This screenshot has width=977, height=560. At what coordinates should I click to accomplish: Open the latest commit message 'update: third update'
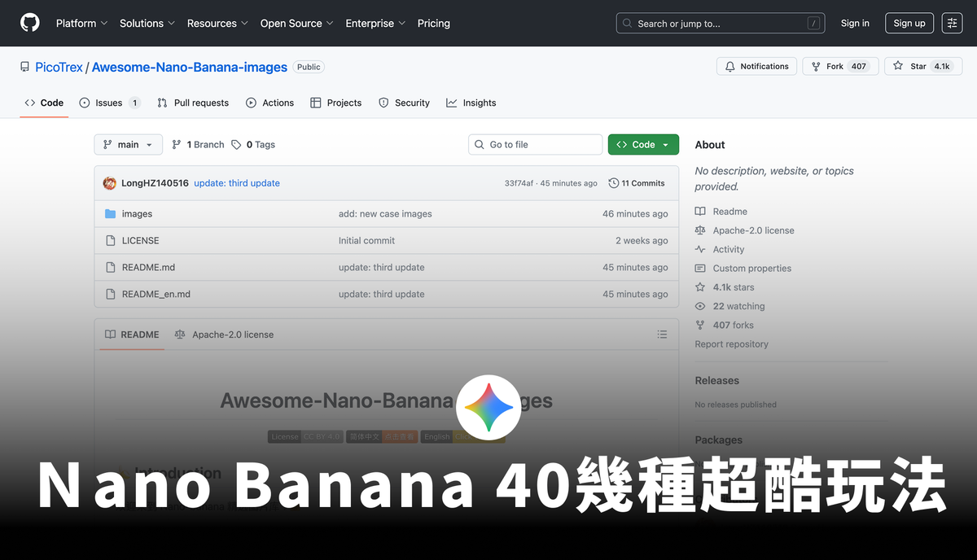[x=237, y=183]
